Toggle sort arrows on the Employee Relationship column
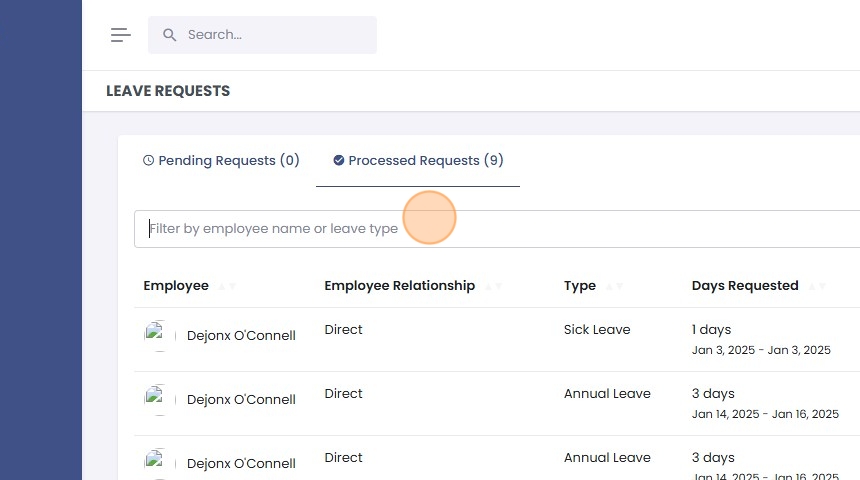 (x=493, y=287)
